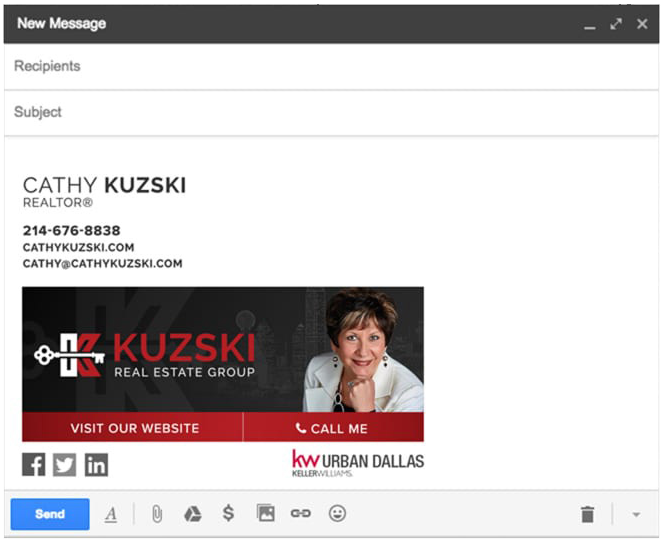The height and width of the screenshot is (543, 663).
Task: Click the dollar sign send money icon
Action: tap(228, 514)
